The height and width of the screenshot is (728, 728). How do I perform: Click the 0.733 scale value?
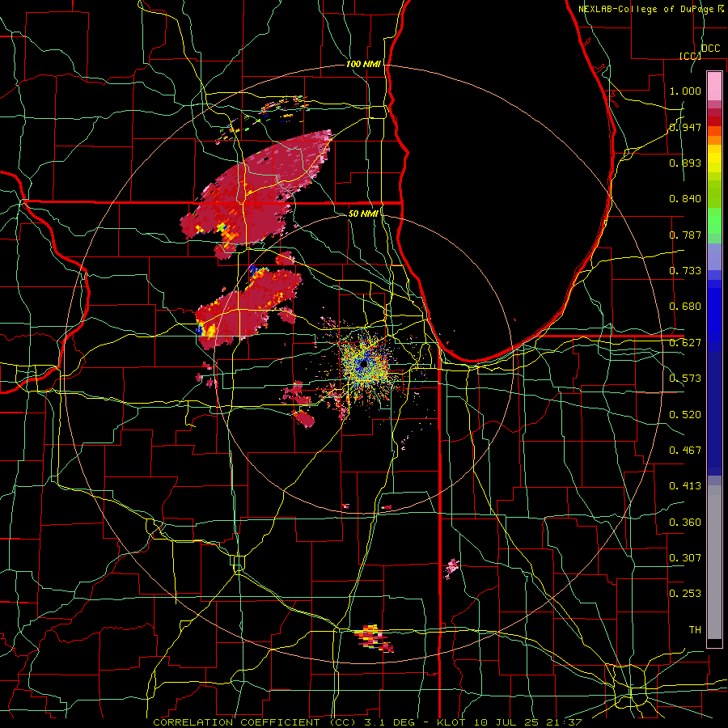685,271
